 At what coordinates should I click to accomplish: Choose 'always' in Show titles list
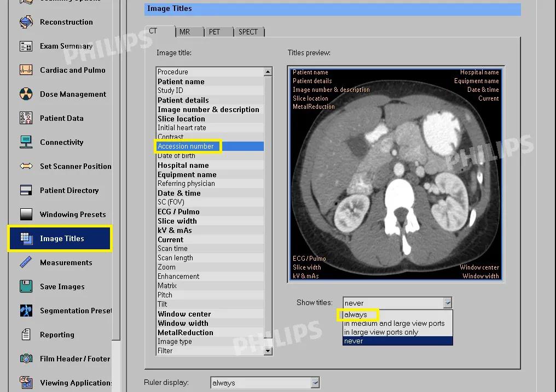click(x=356, y=315)
